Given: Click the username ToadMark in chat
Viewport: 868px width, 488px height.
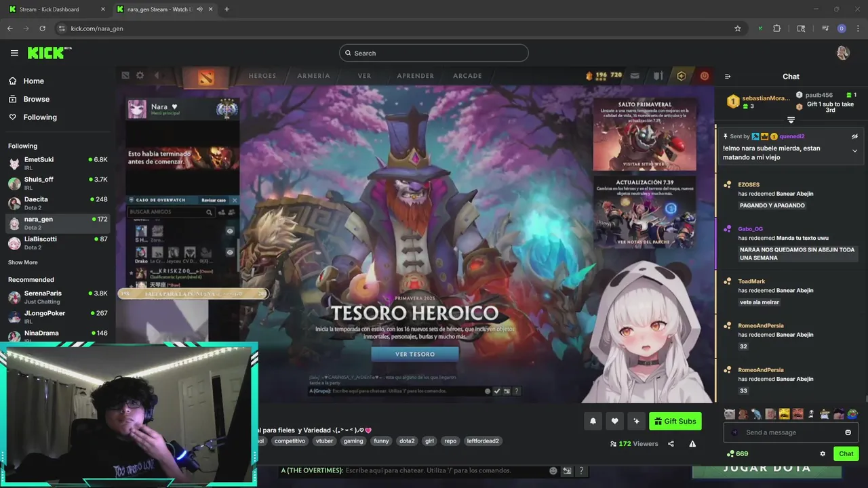Looking at the screenshot, I should (x=751, y=281).
